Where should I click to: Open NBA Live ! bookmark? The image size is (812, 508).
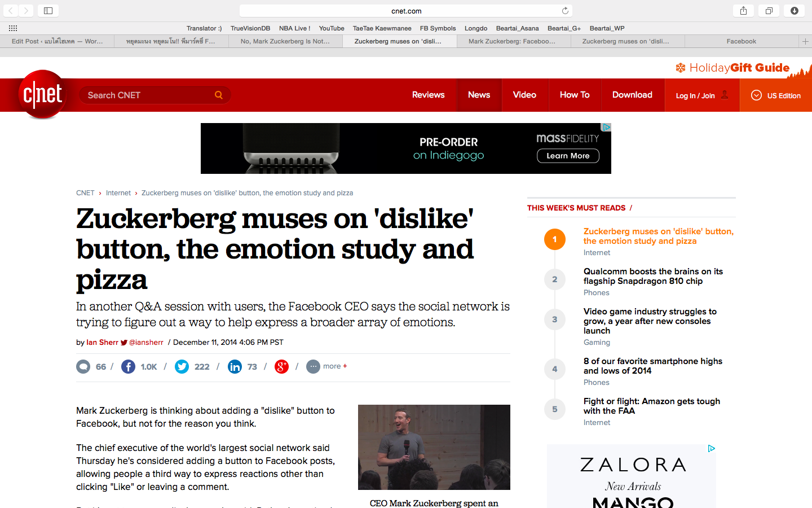point(295,28)
